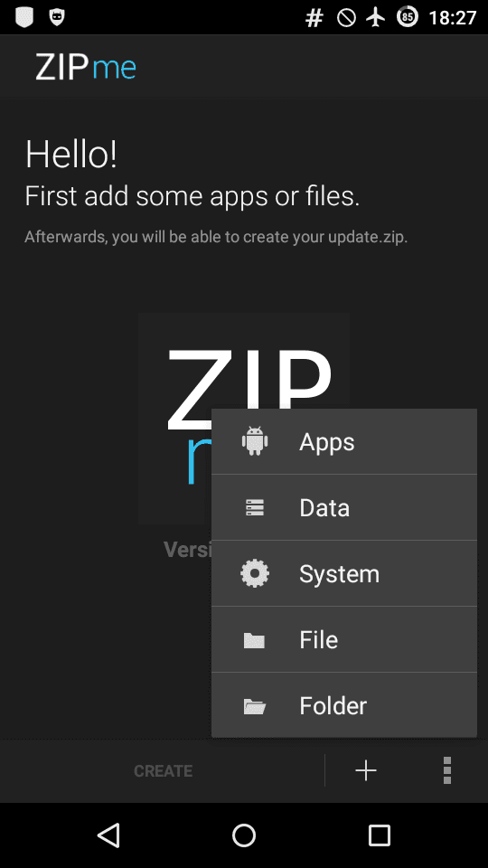Tap the open Folder icon
This screenshot has width=488, height=868.
255,706
